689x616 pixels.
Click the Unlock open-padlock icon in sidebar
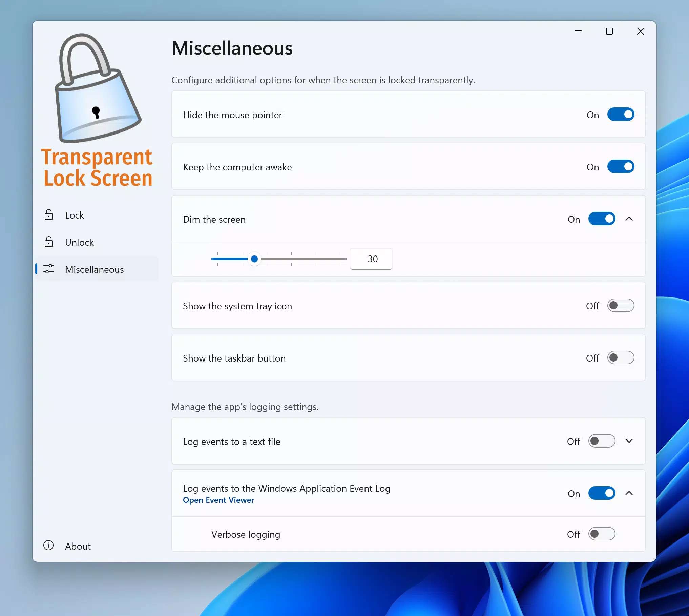tap(49, 242)
